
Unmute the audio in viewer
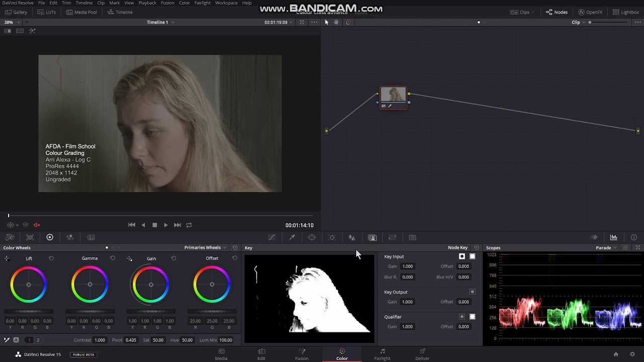(x=37, y=225)
